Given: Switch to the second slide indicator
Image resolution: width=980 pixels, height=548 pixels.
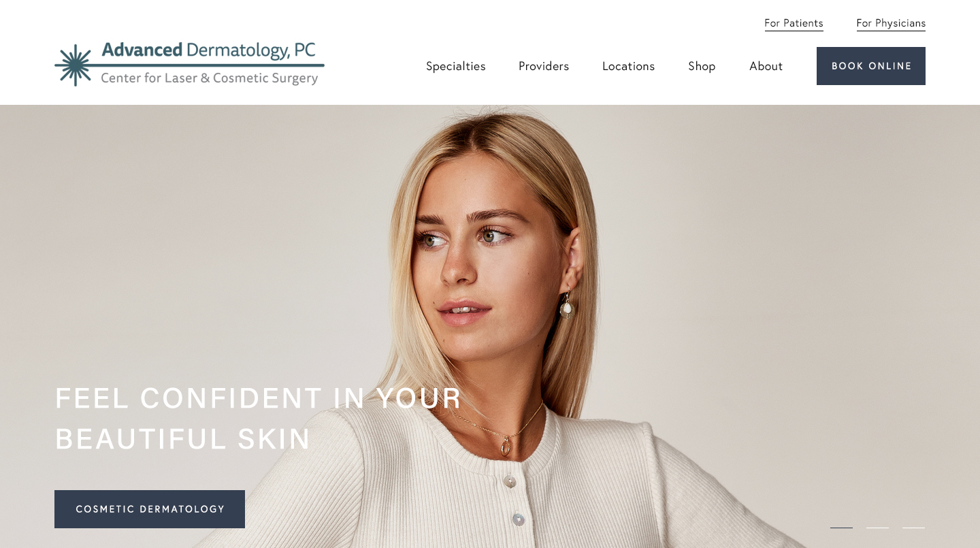Looking at the screenshot, I should [877, 528].
